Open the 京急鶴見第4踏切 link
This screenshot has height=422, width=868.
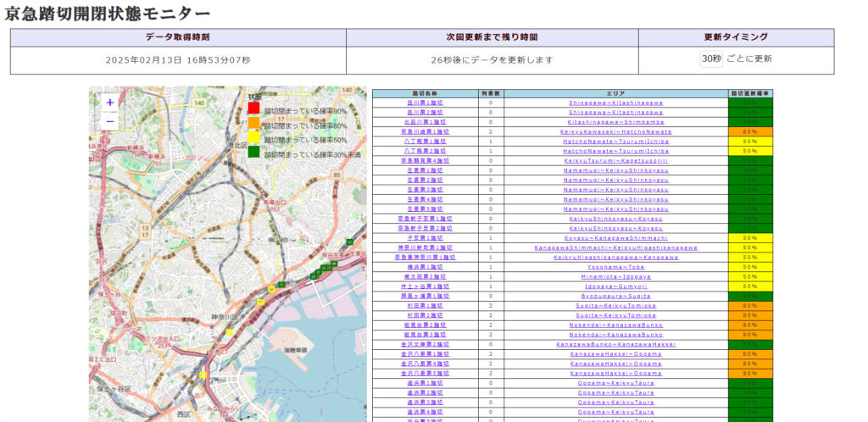click(x=426, y=161)
